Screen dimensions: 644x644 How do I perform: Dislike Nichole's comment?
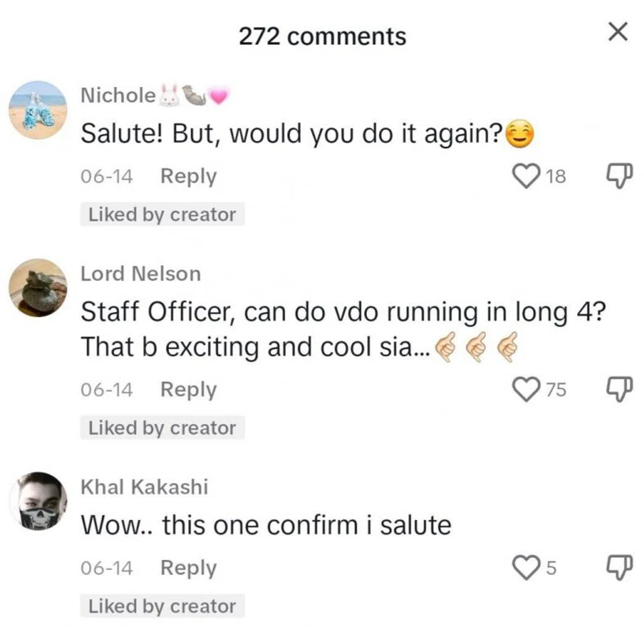pyautogui.click(x=616, y=176)
